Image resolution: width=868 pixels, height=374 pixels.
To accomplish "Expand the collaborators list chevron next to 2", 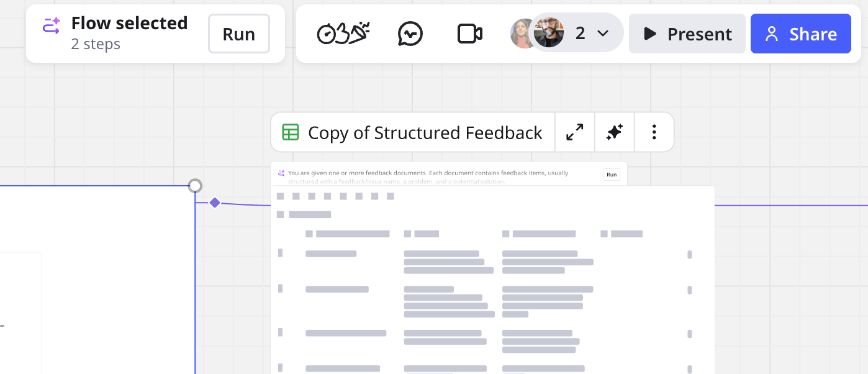I will (x=602, y=34).
